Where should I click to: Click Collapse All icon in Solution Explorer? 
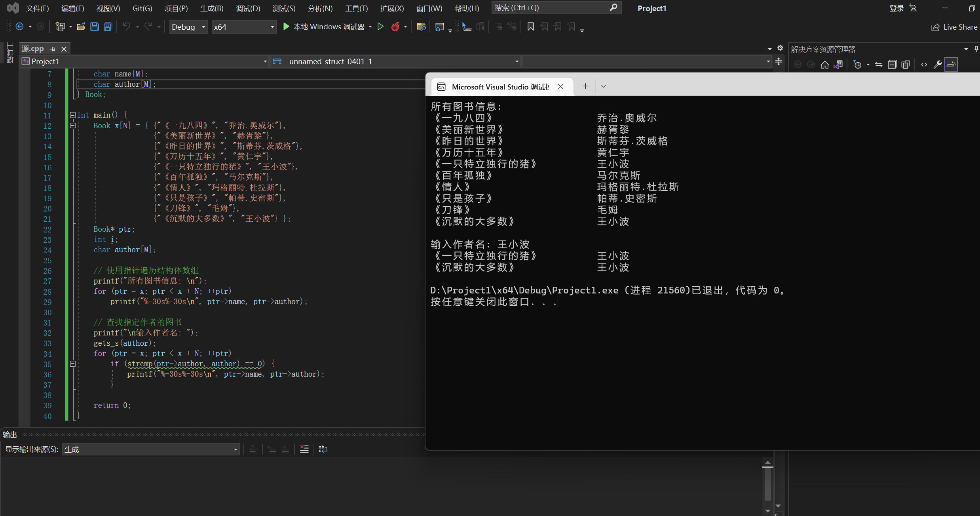[x=892, y=65]
